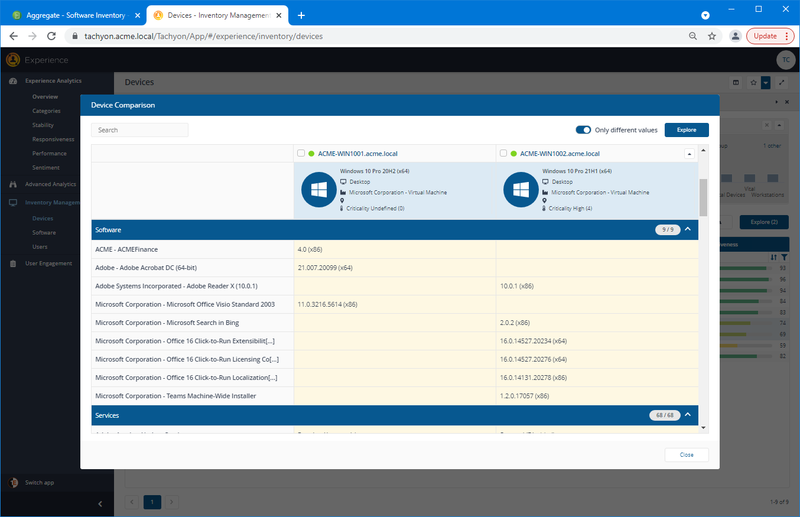Open Software under Inventory Management
This screenshot has width=800, height=517.
pos(44,233)
